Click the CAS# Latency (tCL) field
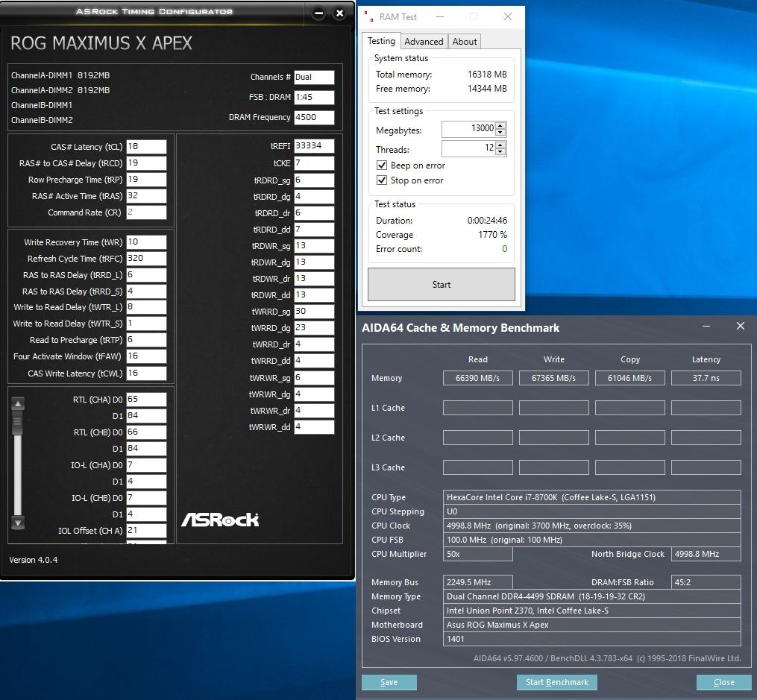757x700 pixels. (146, 147)
